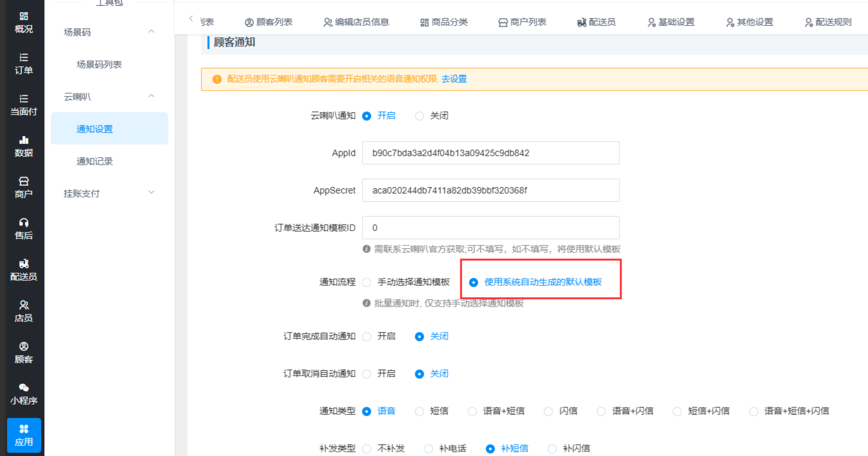This screenshot has height=456, width=868.
Task: Focus the AppId input field
Action: tap(491, 154)
